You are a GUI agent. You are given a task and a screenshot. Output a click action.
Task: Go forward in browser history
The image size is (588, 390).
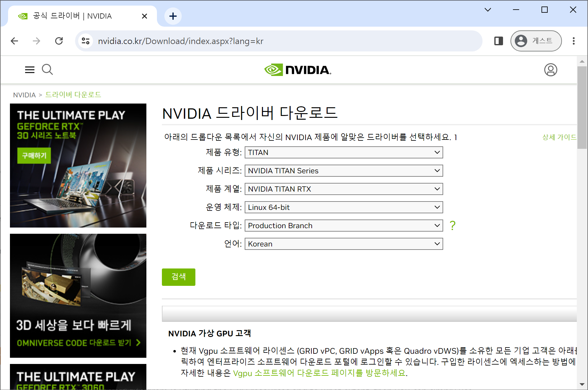tap(37, 41)
